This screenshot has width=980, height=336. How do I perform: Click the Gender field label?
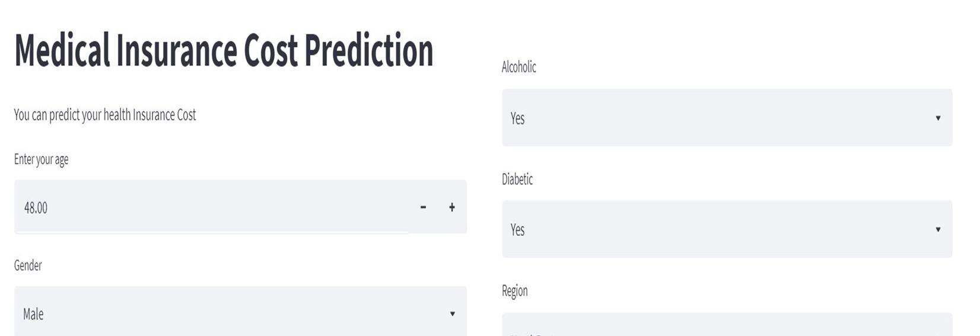[28, 265]
